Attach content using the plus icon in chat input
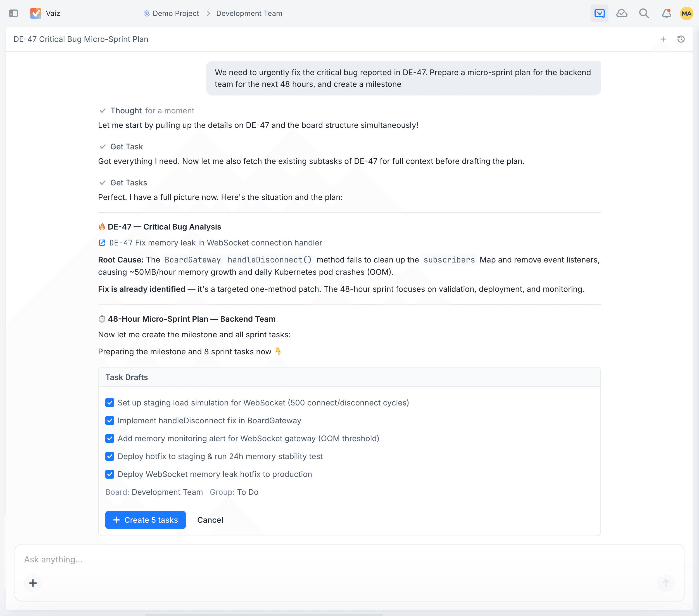The width and height of the screenshot is (699, 616). tap(33, 583)
